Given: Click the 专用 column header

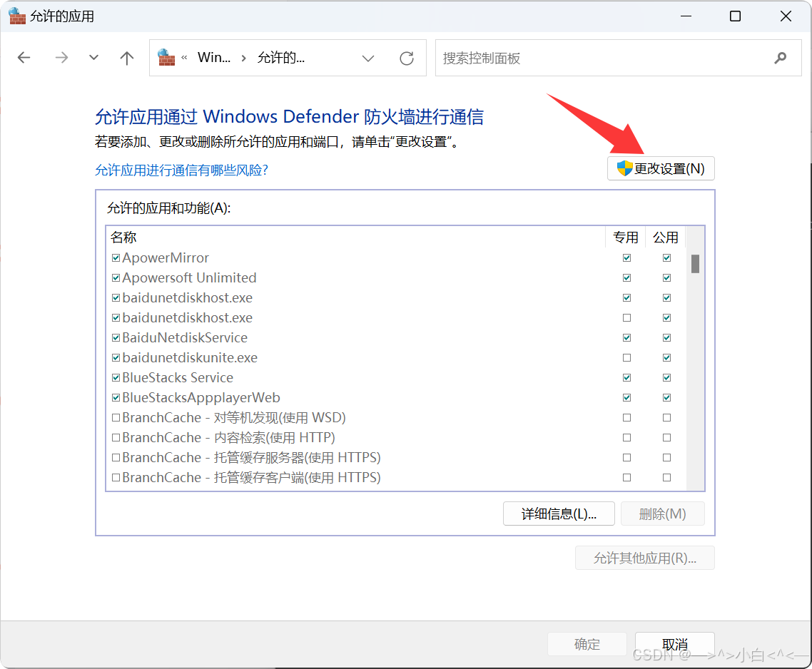Looking at the screenshot, I should coord(626,238).
